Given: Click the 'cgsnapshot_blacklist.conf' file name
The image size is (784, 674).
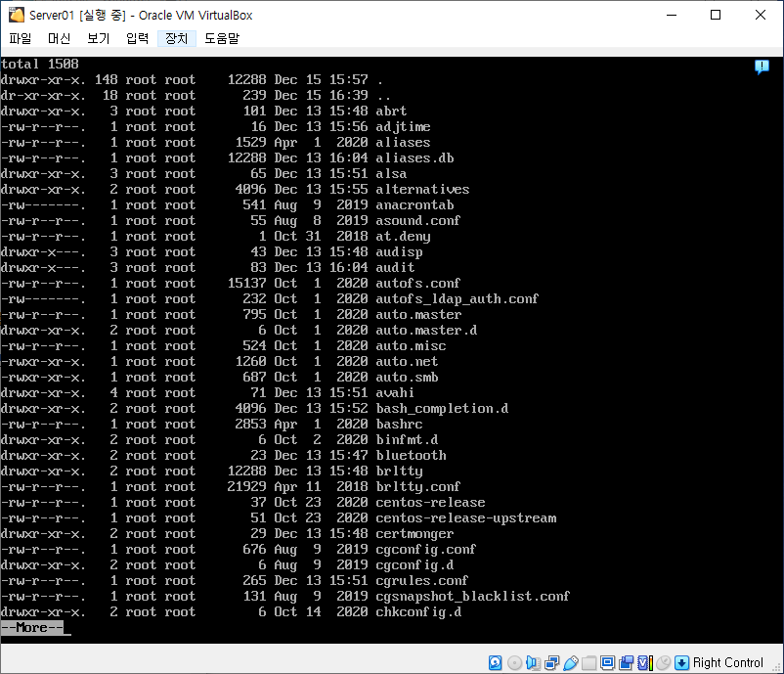Looking at the screenshot, I should coord(472,597).
